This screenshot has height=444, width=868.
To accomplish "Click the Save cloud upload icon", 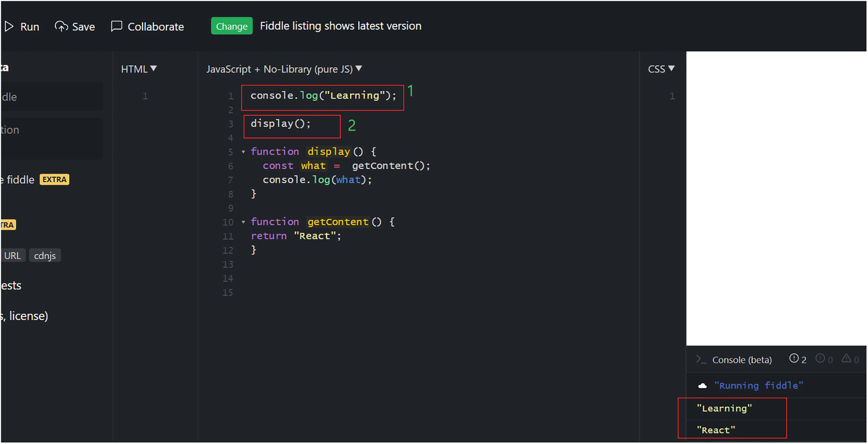I will coord(61,26).
